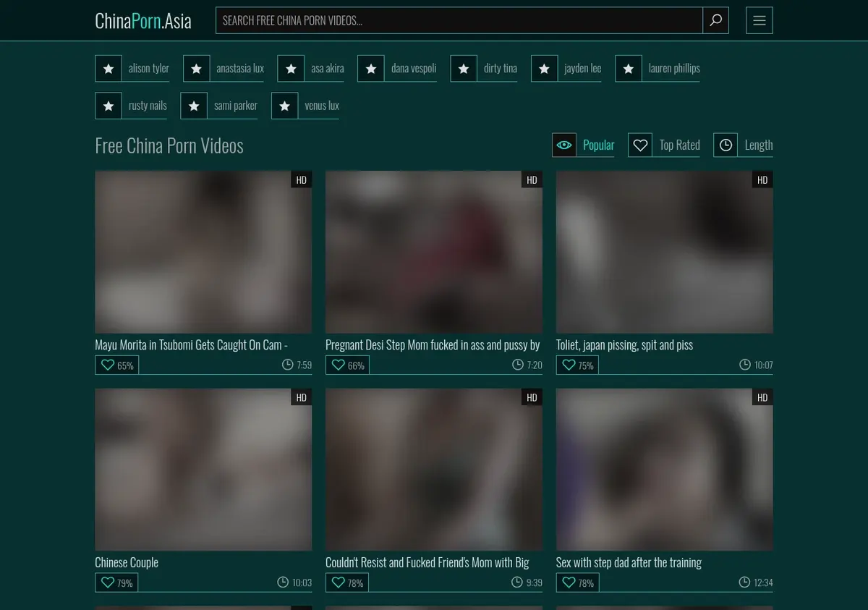Open the hamburger menu
868x610 pixels.
(x=759, y=20)
